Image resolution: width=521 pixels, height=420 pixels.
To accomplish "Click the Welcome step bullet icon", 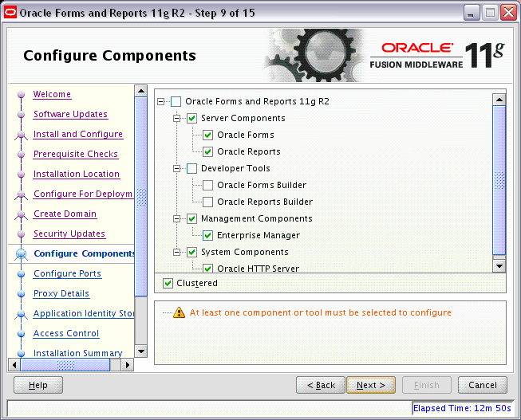I will tap(22, 95).
